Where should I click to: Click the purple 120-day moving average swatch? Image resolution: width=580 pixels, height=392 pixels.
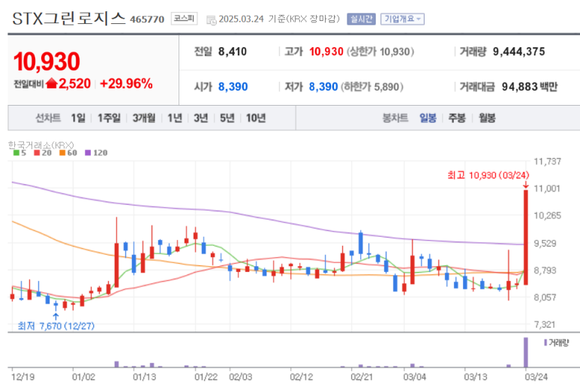click(x=88, y=153)
